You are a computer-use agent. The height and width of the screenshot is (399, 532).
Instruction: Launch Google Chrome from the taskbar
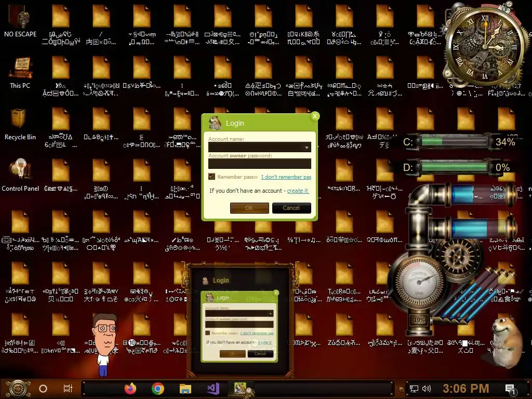(158, 389)
